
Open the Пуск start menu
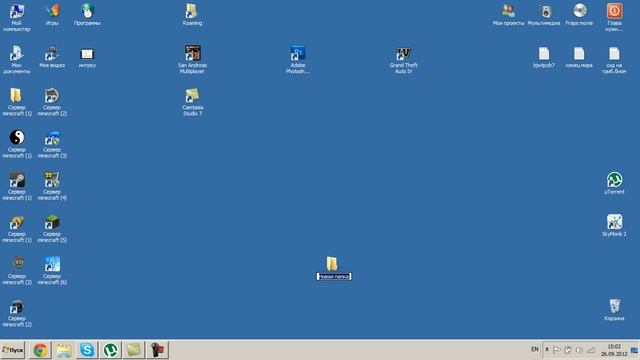[13, 350]
